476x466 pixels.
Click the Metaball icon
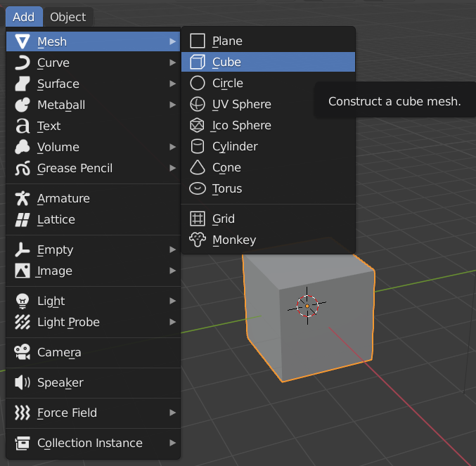point(22,105)
